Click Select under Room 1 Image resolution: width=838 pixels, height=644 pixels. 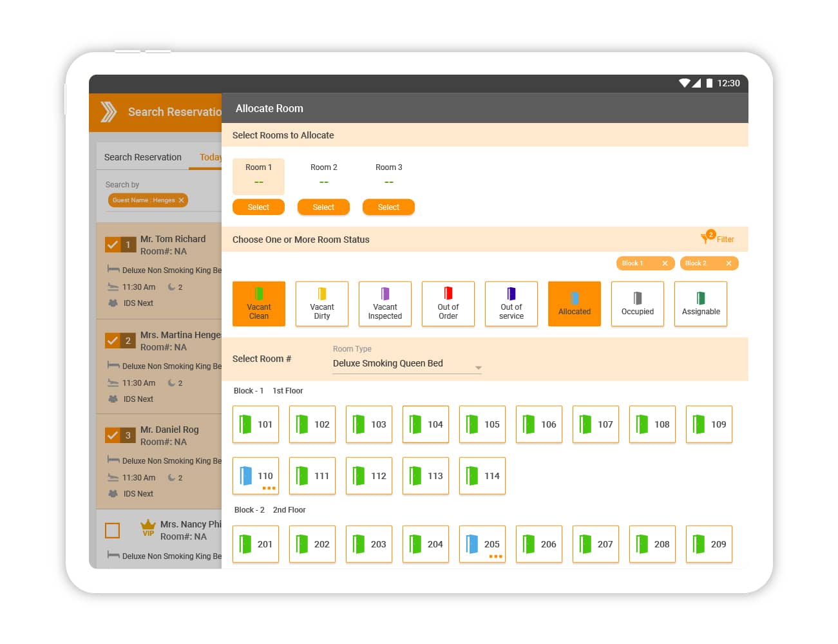(258, 207)
